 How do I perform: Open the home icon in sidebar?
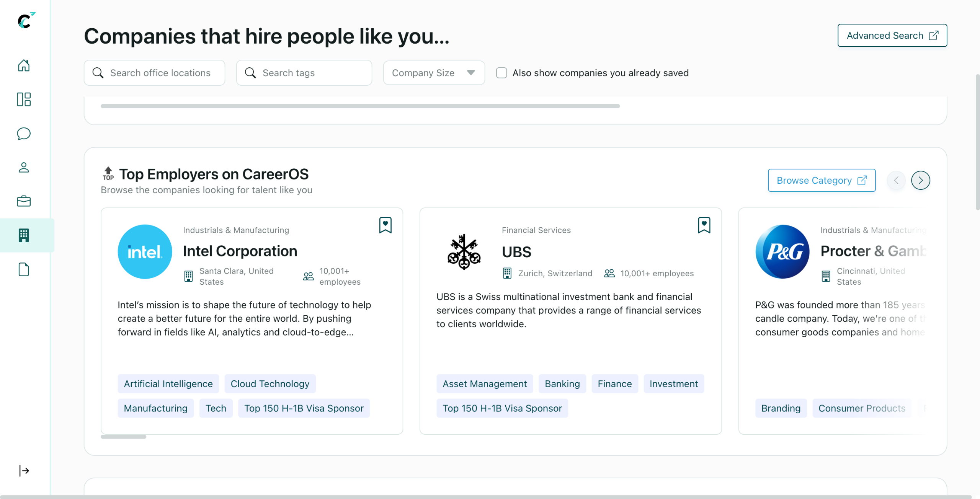click(24, 65)
